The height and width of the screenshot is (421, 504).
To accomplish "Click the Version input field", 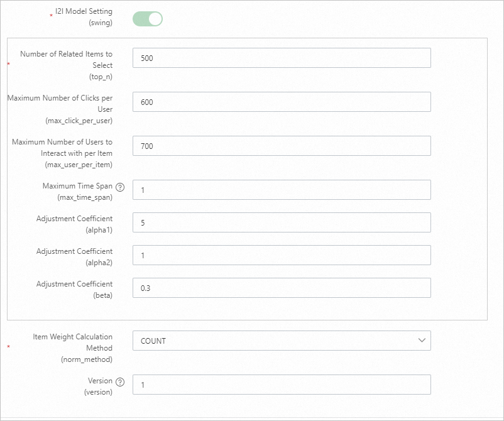I will pos(282,385).
